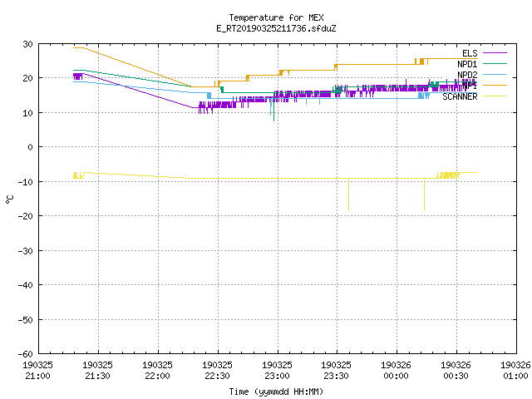Click the y-axis label 20
This screenshot has height=399, width=532.
pos(27,78)
